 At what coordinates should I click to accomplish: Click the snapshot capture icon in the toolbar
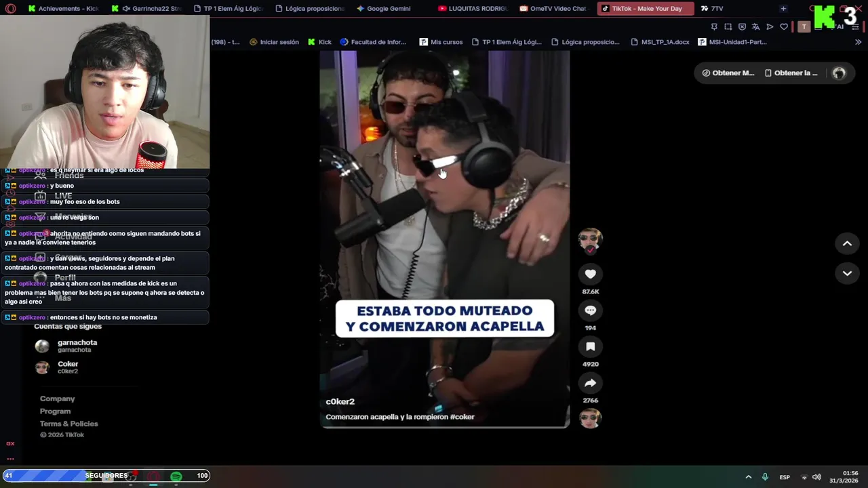tap(728, 26)
